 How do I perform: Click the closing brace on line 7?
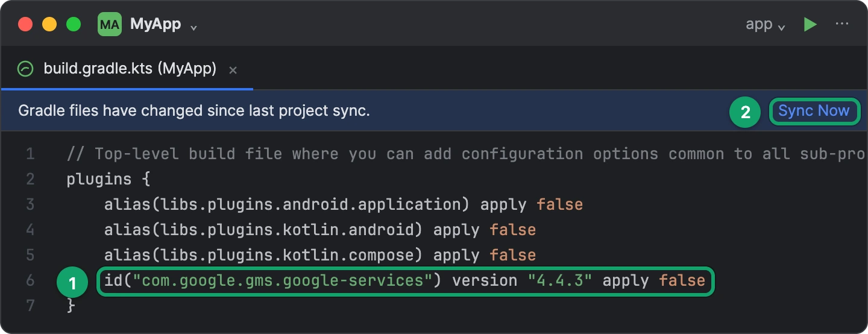(x=71, y=306)
